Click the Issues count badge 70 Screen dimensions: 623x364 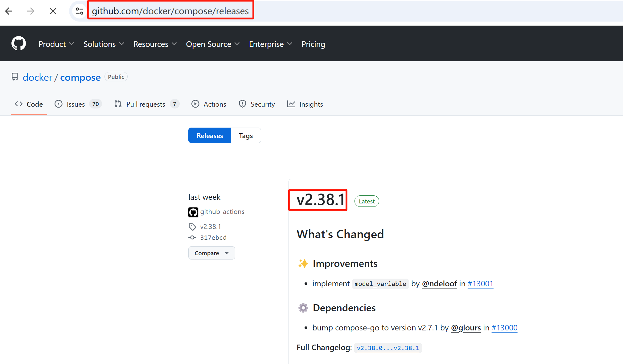[96, 104]
